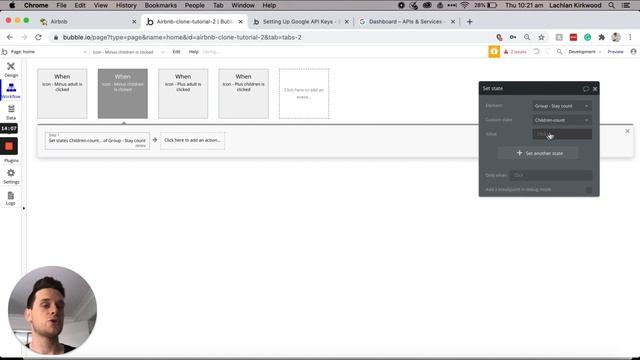Expand the left sidebar arrow handle
640x360 pixels.
23,209
